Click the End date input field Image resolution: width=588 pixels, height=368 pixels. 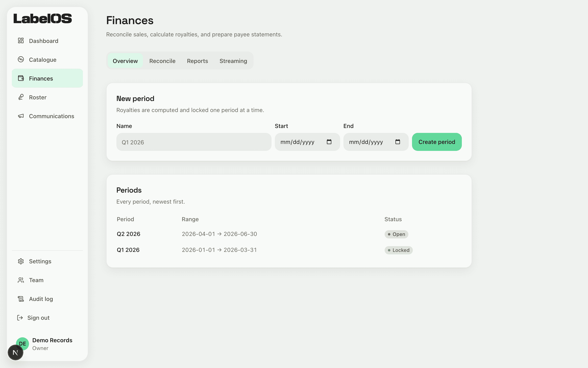pos(376,142)
